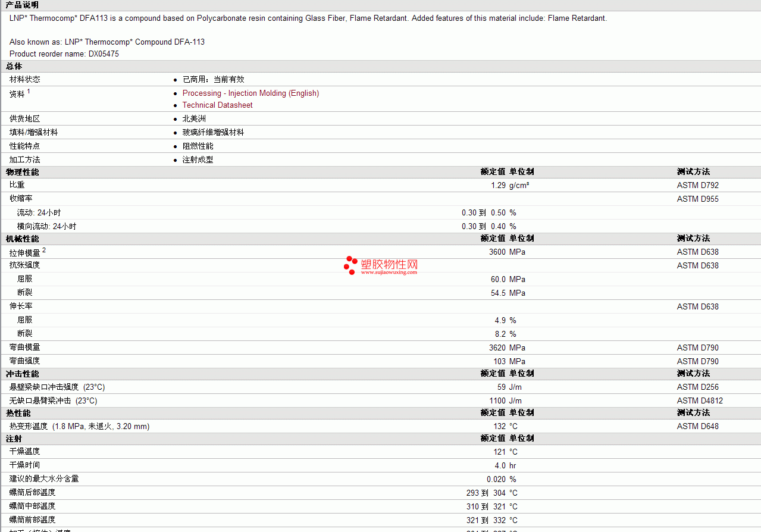761x532 pixels.
Task: Click 建议的最大水分含量 label
Action: pos(44,478)
